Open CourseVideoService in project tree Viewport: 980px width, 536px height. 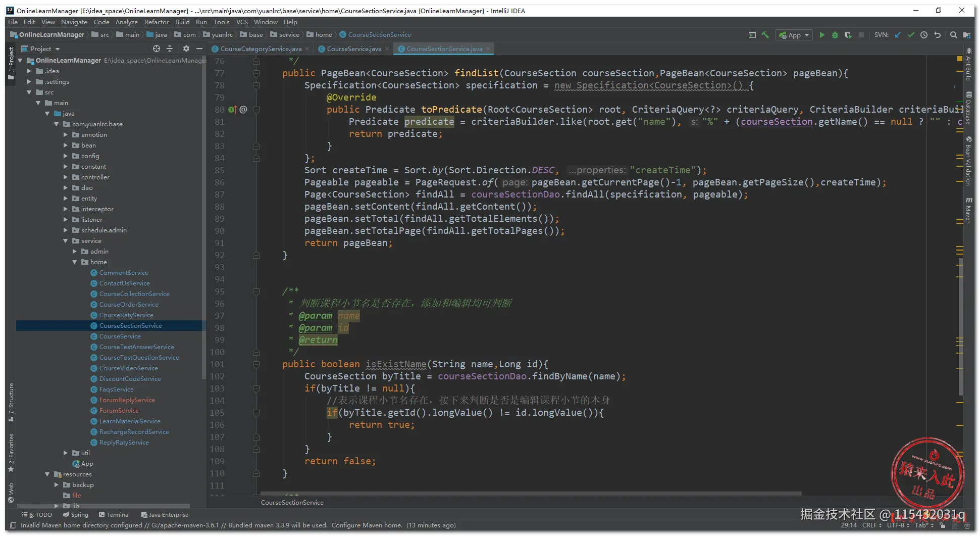(x=128, y=368)
